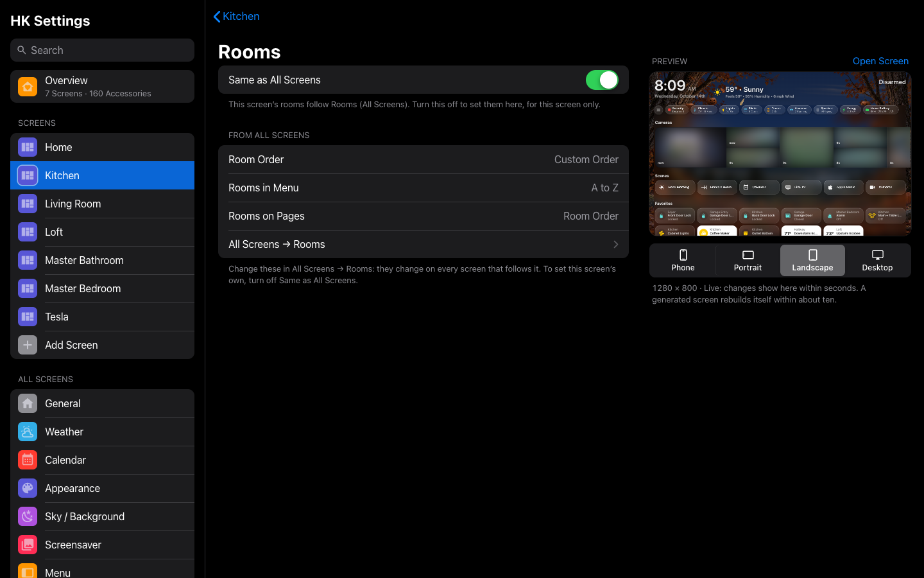Open the Overview home icon
The height and width of the screenshot is (578, 924).
(28, 86)
